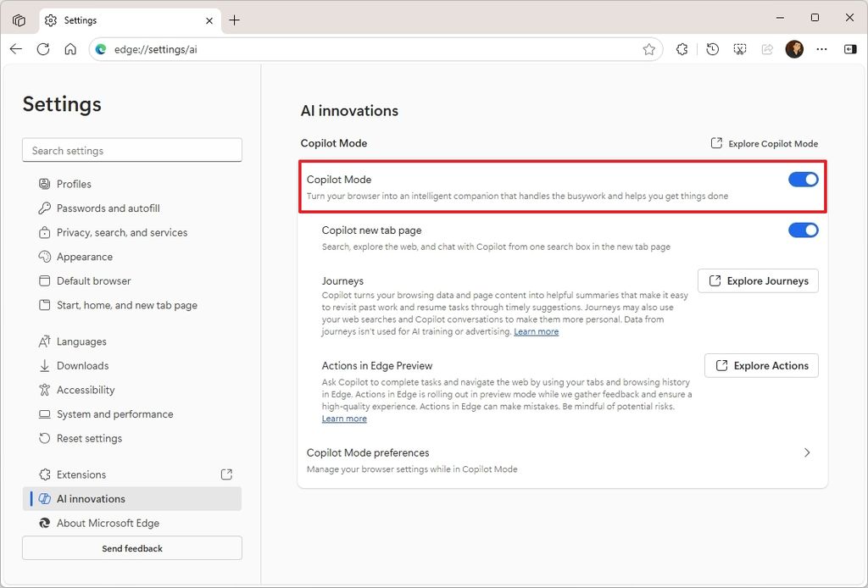Click the Actions in Edge Preview title
The width and height of the screenshot is (868, 588).
click(x=377, y=366)
